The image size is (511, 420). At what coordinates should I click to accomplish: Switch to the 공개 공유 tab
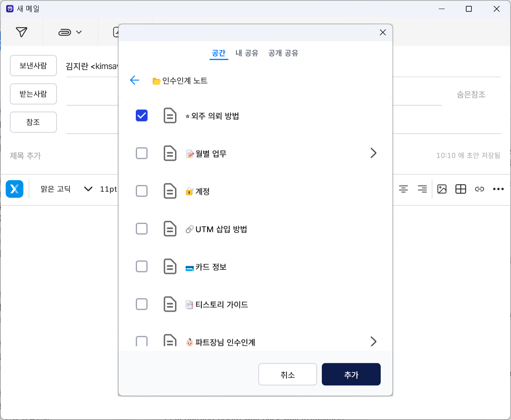283,53
